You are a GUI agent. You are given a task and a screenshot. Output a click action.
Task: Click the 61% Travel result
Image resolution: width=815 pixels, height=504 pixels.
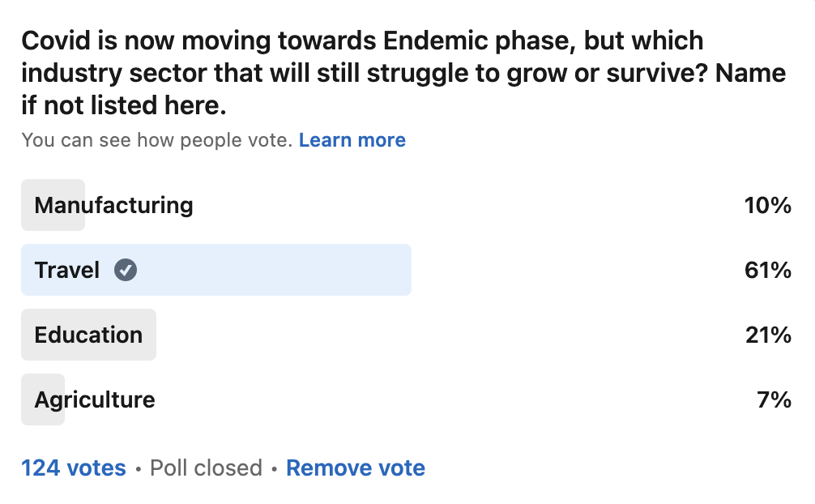point(767,270)
